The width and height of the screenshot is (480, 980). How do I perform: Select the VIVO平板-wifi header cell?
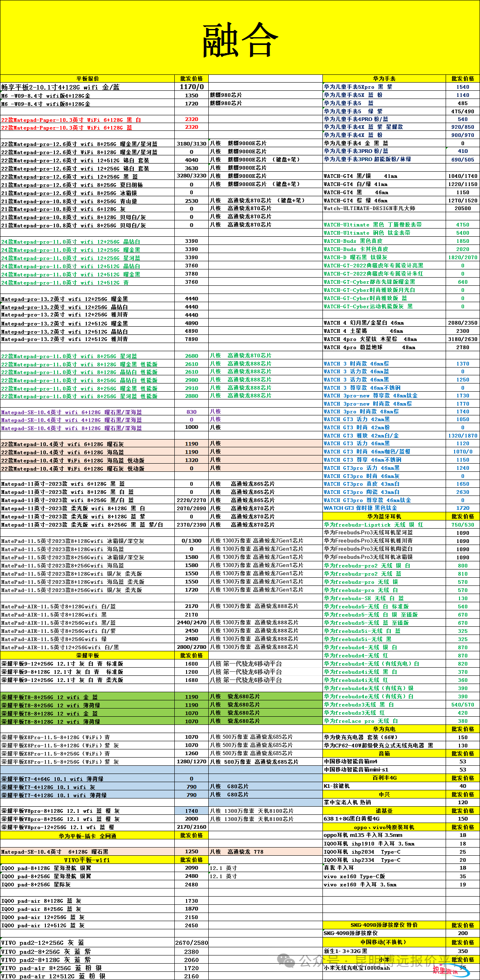(x=88, y=860)
